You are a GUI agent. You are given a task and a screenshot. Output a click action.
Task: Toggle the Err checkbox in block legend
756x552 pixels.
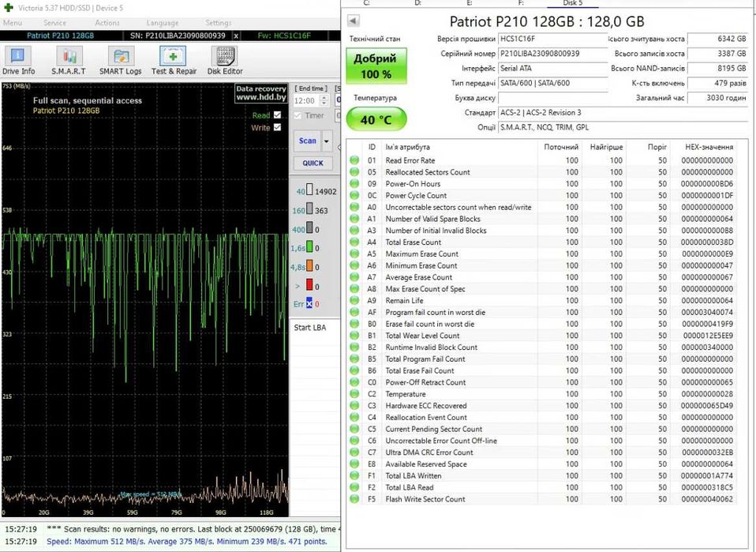tap(309, 303)
